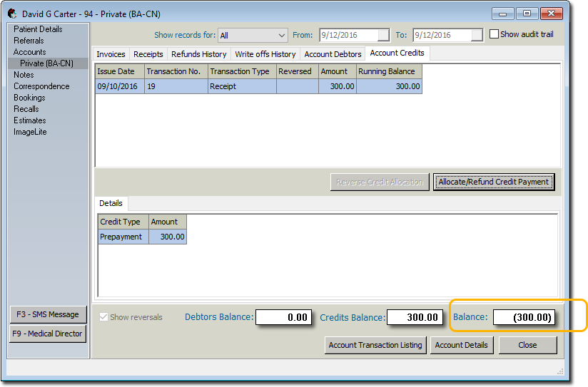Open Bookings in sidebar

pos(29,98)
